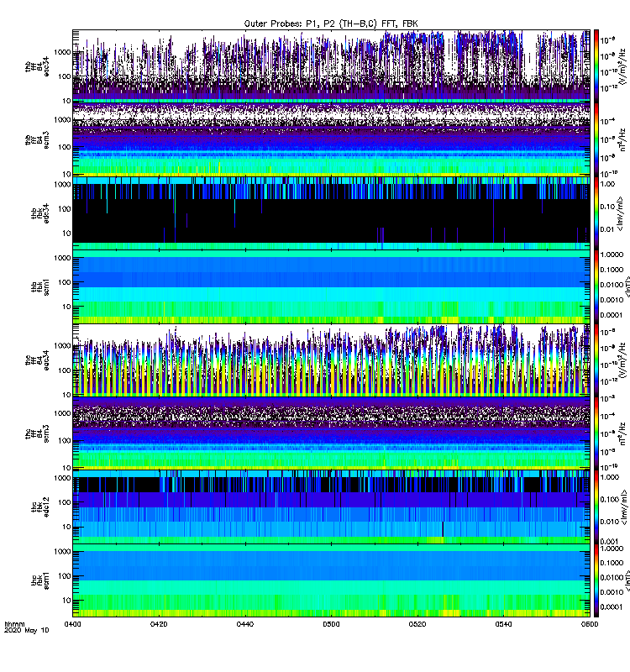Click the '0.001' value on thc edc12 color bar

[609, 541]
